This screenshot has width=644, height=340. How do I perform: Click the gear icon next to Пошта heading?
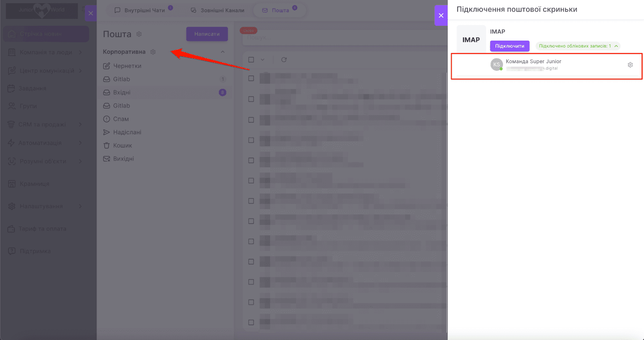click(139, 34)
